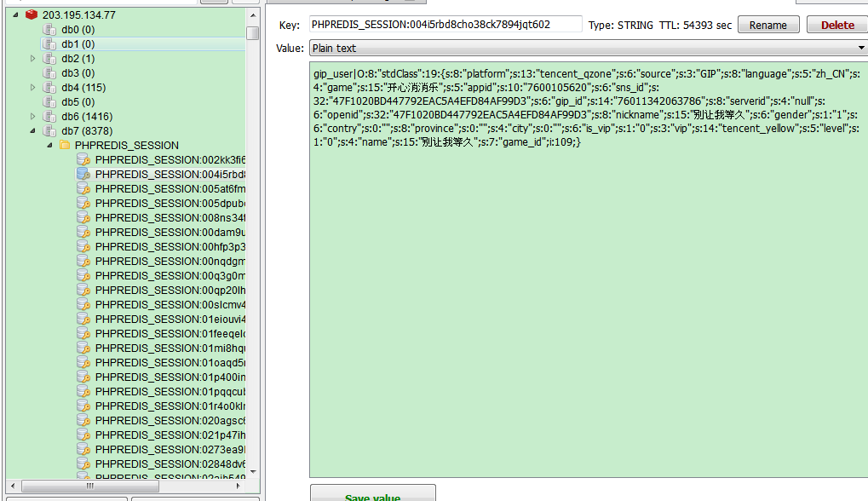868x501 pixels.
Task: Select the PHPREDIS_SESSION:01p400in key
Action: tap(170, 377)
